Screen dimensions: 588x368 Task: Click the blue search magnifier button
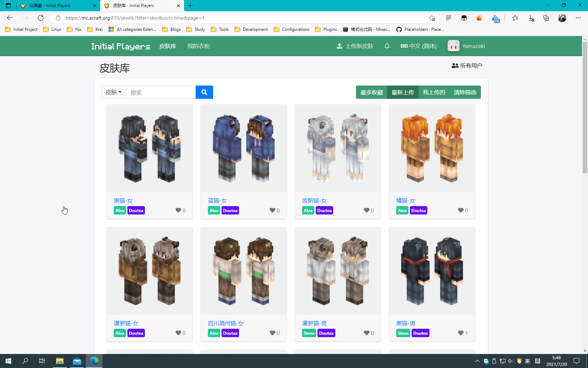[x=204, y=92]
